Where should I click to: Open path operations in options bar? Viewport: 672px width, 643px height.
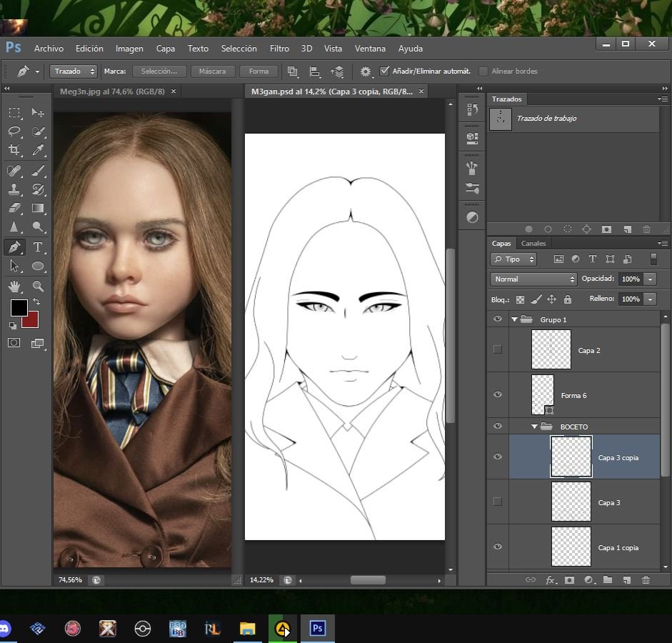(293, 71)
